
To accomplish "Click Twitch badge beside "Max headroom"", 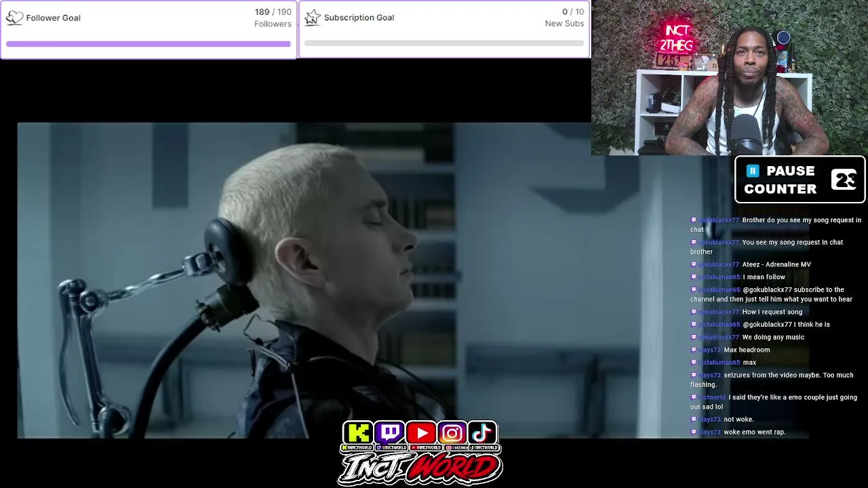I will pos(694,350).
